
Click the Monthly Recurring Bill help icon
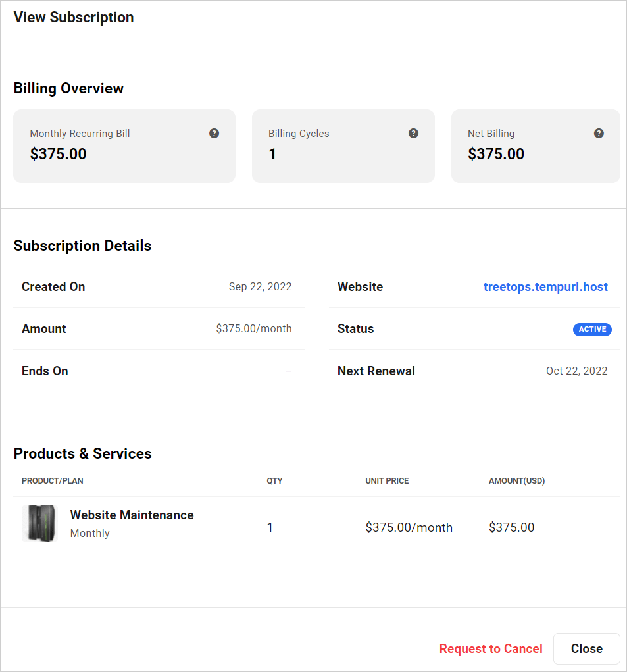(x=214, y=133)
